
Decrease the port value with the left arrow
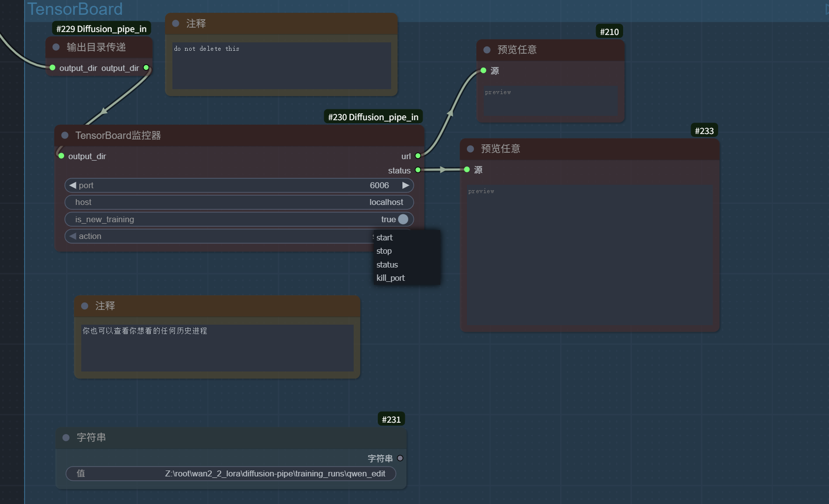coord(72,185)
